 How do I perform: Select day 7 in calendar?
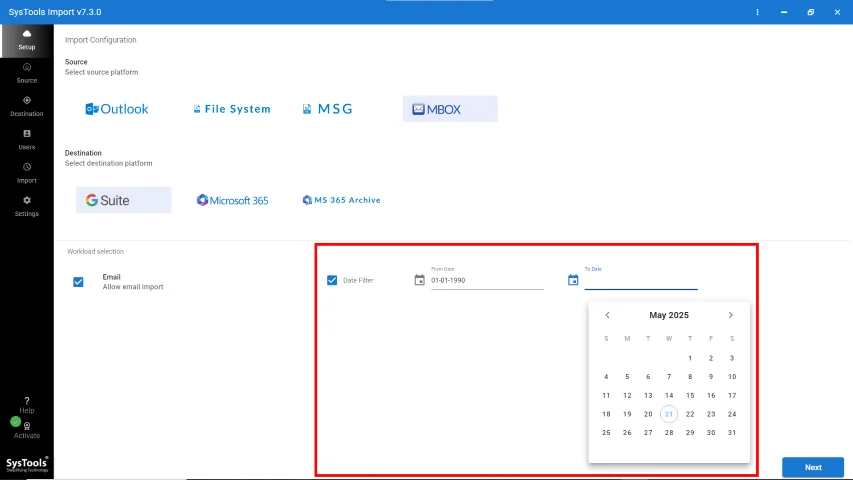(669, 377)
